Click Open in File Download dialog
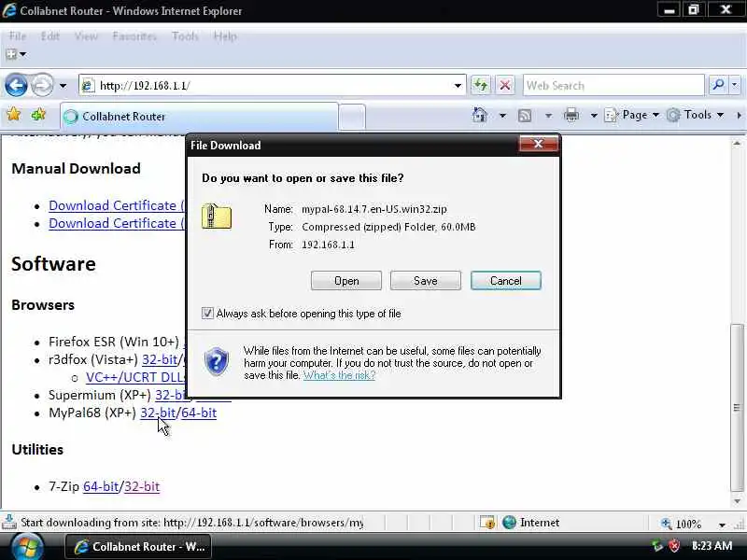The image size is (747, 560). click(x=346, y=281)
